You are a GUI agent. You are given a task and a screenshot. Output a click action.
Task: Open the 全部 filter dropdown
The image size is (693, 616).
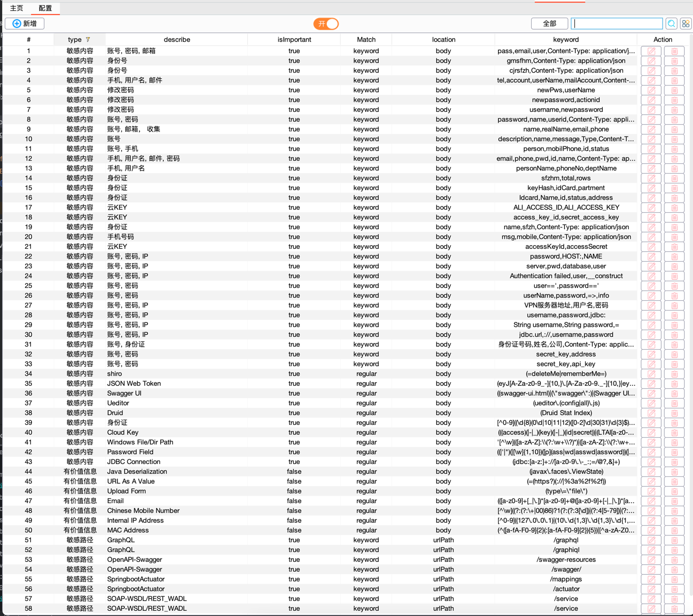point(549,24)
